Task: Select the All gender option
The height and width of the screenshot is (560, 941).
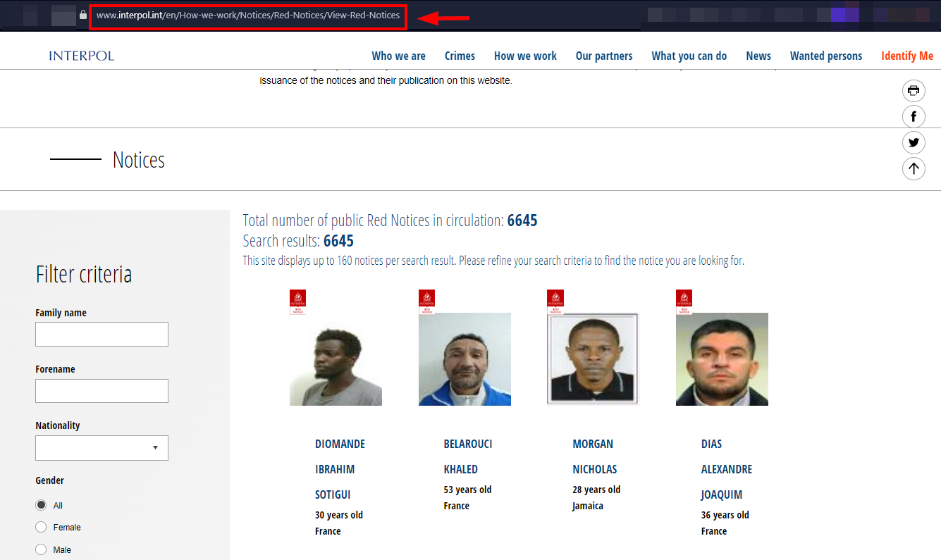Action: (x=41, y=505)
